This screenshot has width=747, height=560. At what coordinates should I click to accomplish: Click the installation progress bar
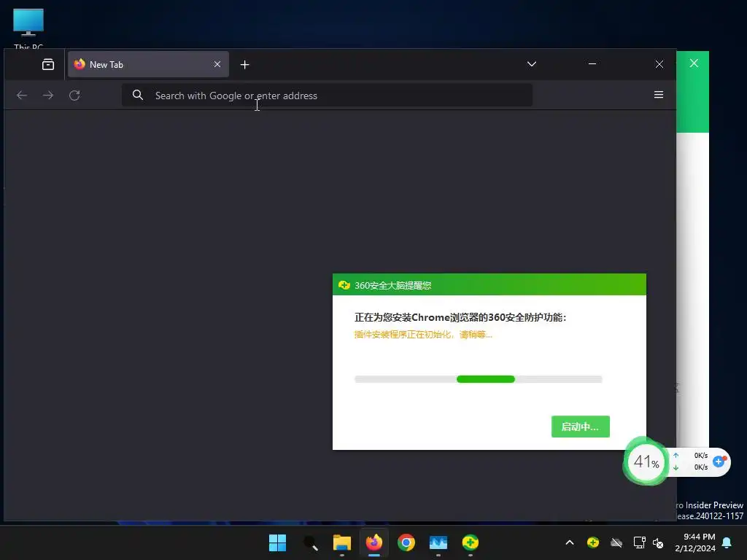coord(479,379)
